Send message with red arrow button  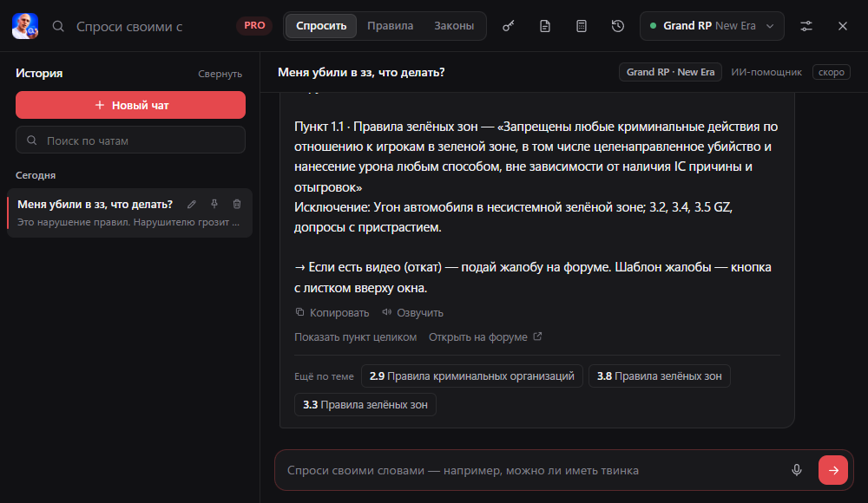pyautogui.click(x=833, y=470)
